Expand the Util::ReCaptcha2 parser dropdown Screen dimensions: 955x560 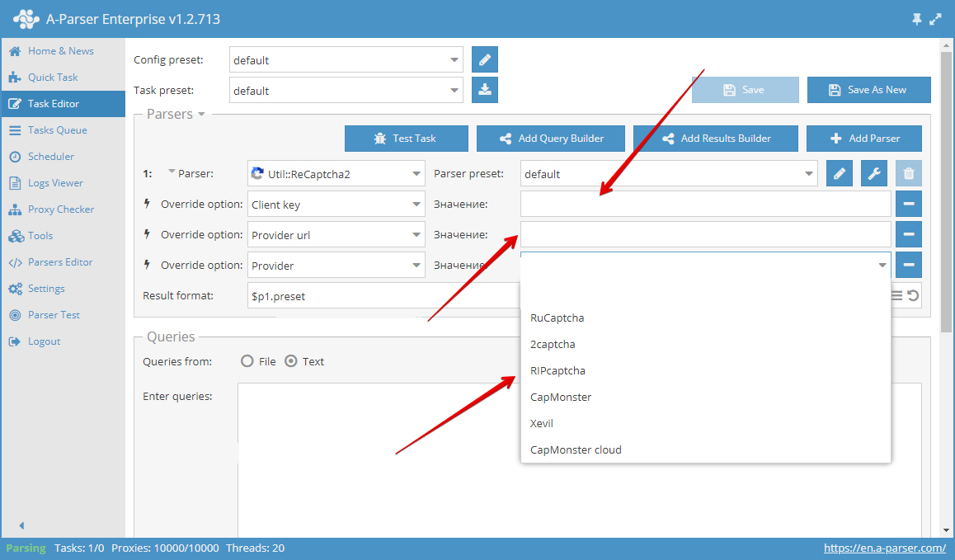[336, 174]
